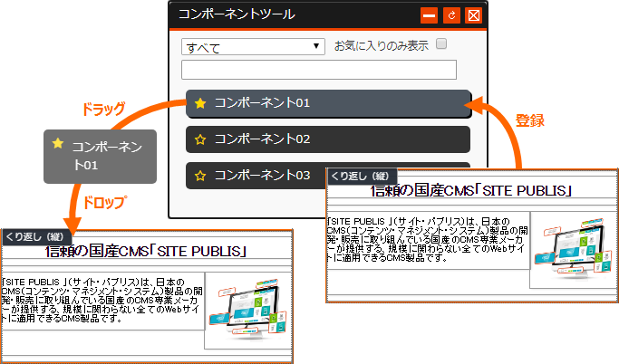619x364 pixels.
Task: Click the dragged コンポーネント01 ghost tile
Action: (x=101, y=157)
